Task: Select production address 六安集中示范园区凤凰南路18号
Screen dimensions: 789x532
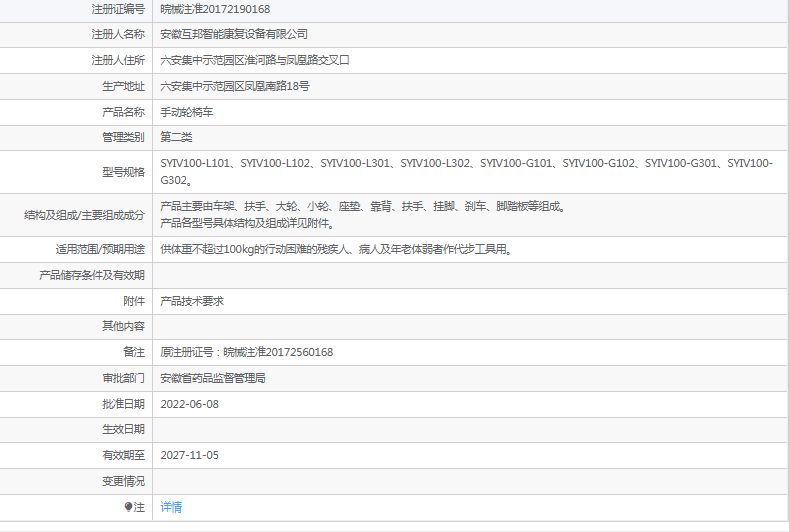Action: 235,86
